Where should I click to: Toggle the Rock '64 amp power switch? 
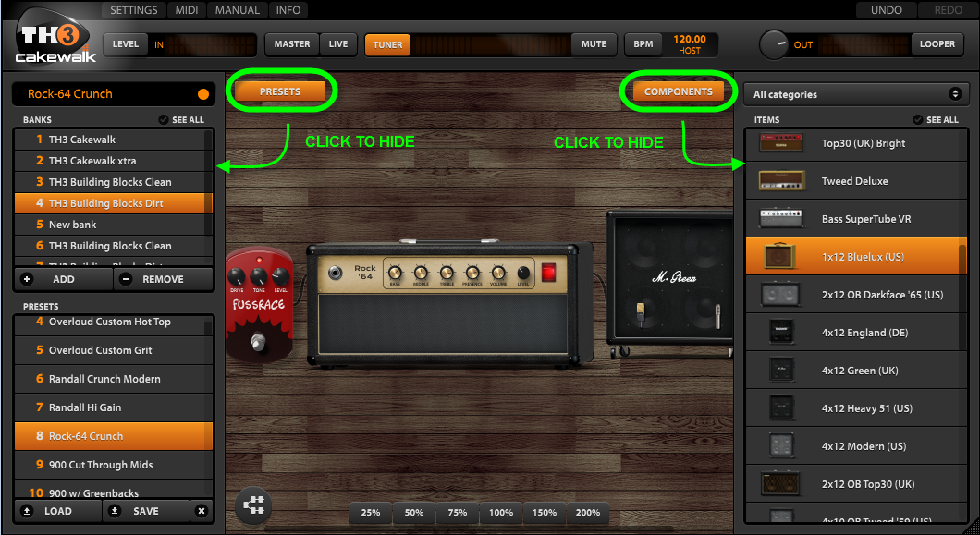pyautogui.click(x=548, y=273)
